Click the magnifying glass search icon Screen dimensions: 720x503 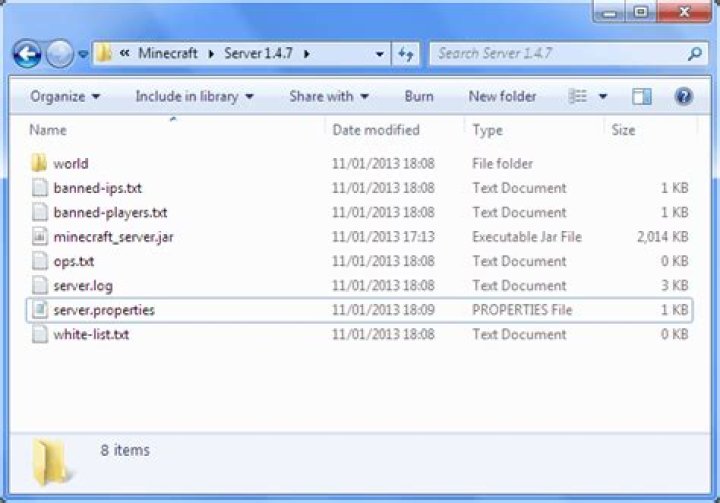pyautogui.click(x=695, y=54)
